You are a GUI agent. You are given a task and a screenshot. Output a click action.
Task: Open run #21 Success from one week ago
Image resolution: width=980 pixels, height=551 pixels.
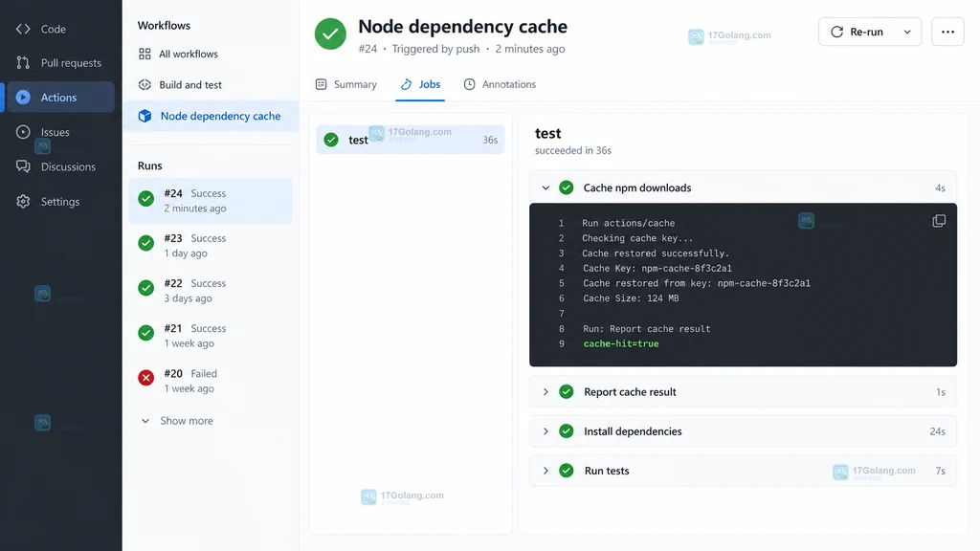[211, 336]
